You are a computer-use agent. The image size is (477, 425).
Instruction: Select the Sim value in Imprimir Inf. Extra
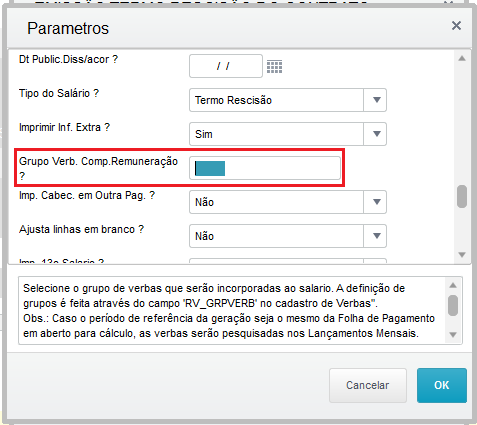(276, 134)
